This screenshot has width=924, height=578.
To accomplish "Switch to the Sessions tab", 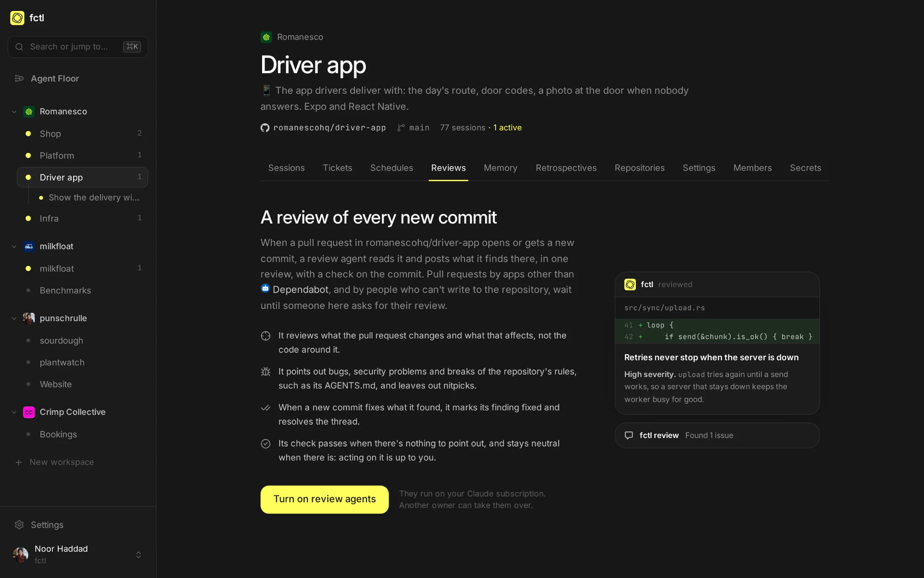I will 286,168.
